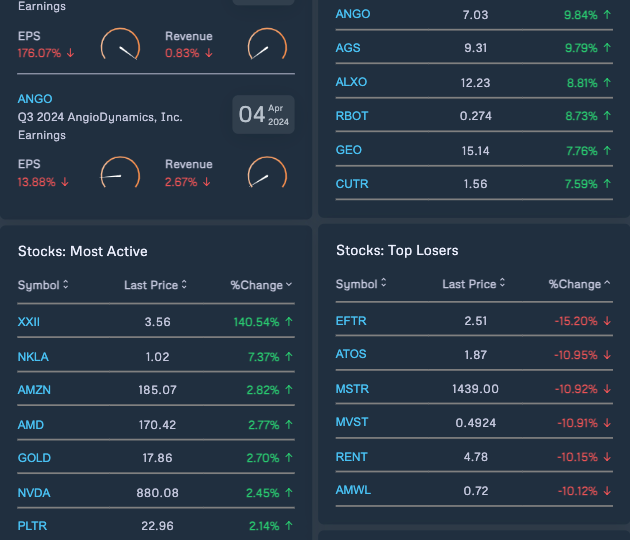Image resolution: width=630 pixels, height=540 pixels.
Task: Open the AMZN stock link
Action: click(34, 390)
